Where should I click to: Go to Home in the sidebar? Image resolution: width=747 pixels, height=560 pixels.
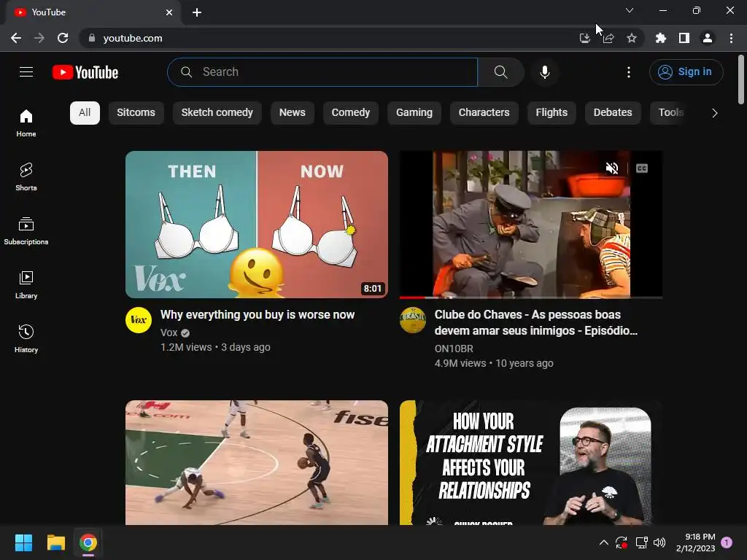[26, 122]
